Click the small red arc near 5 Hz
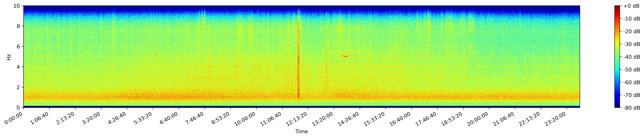This screenshot has width=644, height=138. pos(345,56)
